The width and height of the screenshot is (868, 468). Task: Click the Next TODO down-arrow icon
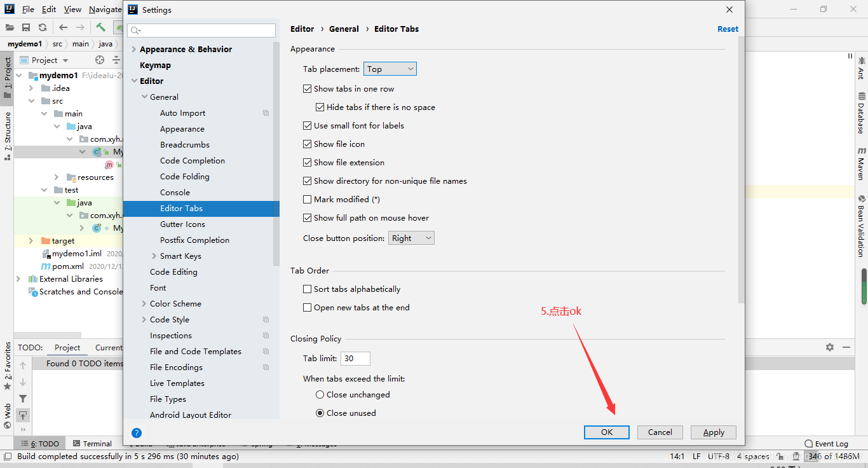[23, 382]
